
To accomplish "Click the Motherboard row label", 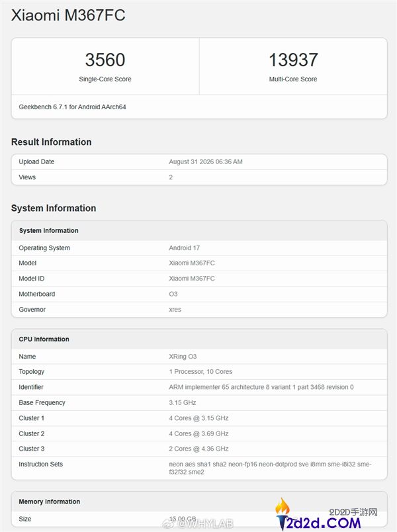I will tap(37, 294).
